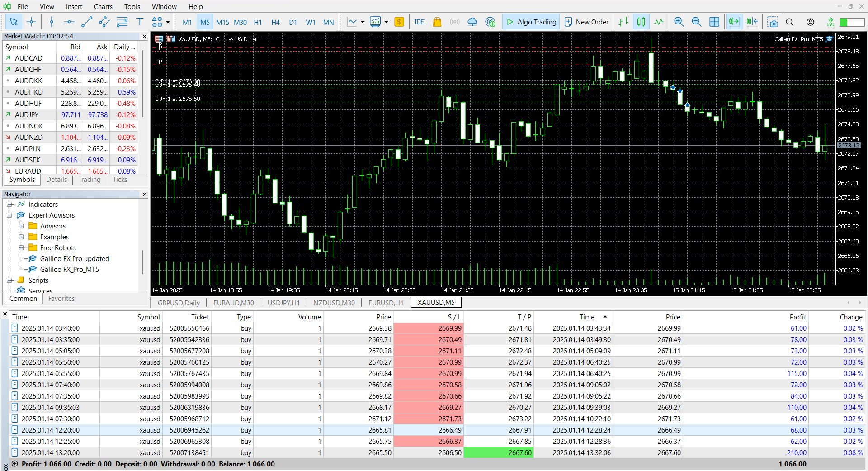The height and width of the screenshot is (471, 868).
Task: Select the H4 timeframe button
Action: (275, 22)
